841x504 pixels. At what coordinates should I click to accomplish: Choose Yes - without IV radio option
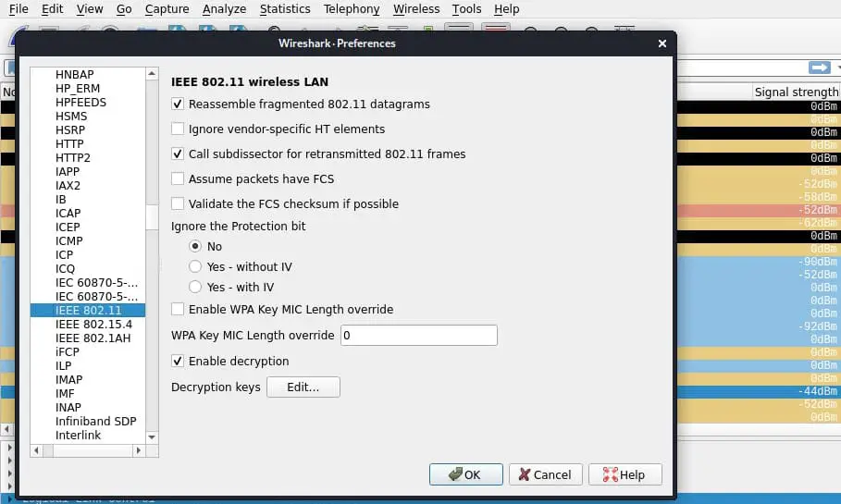pyautogui.click(x=195, y=266)
